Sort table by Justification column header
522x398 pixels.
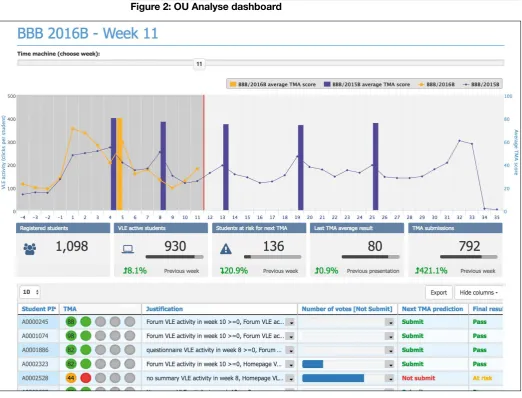coord(164,309)
